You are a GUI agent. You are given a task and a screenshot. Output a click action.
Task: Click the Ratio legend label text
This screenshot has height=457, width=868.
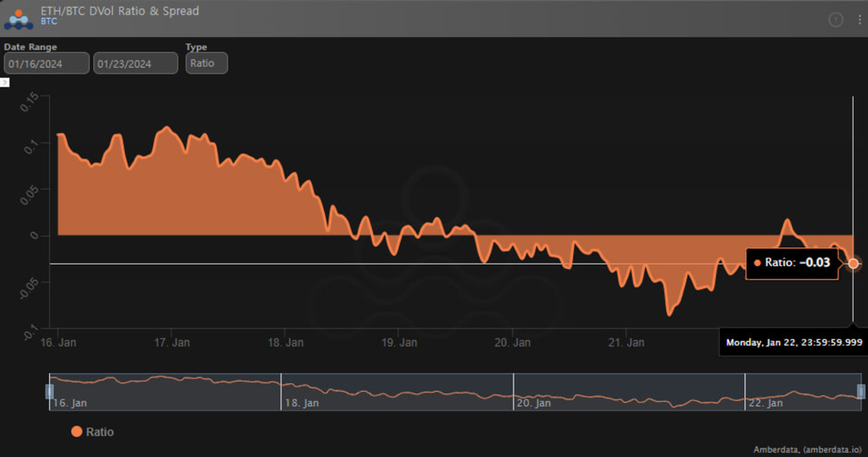[x=99, y=432]
